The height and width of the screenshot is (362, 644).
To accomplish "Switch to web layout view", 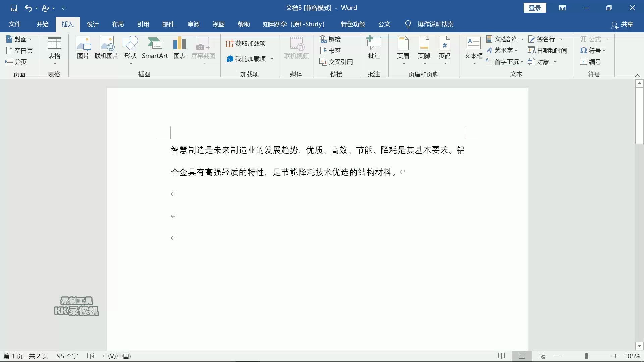I will [x=542, y=356].
